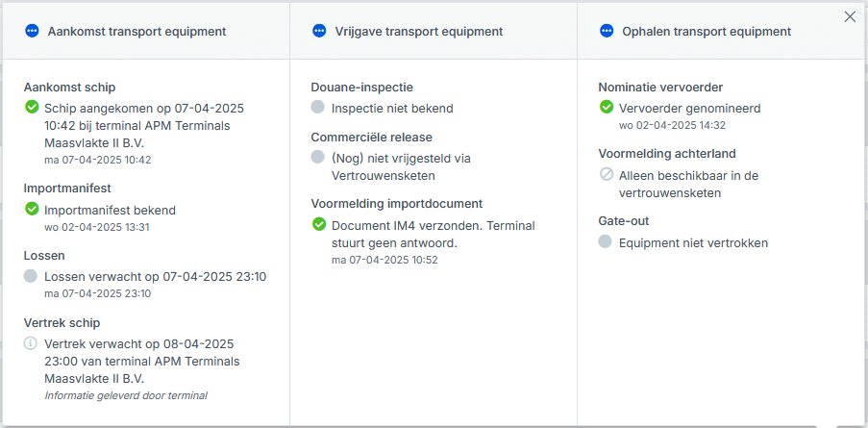868x428 pixels.
Task: Click the Gate-out section heading
Action: coord(624,221)
